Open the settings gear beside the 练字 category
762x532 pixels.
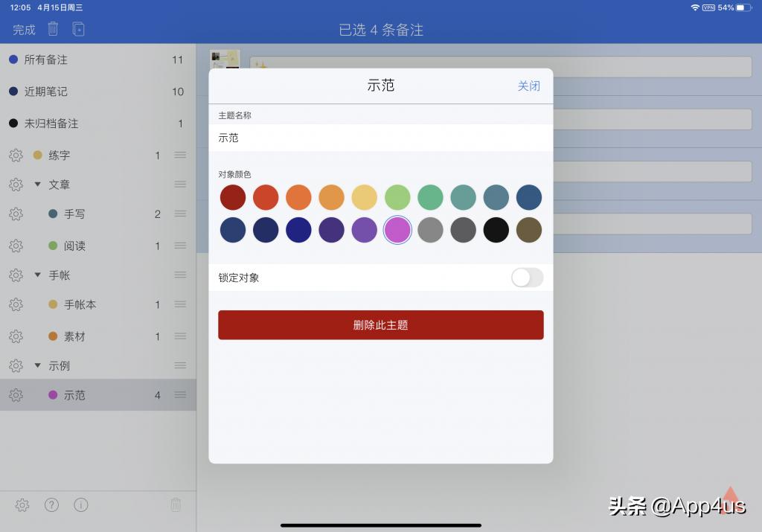coord(16,155)
